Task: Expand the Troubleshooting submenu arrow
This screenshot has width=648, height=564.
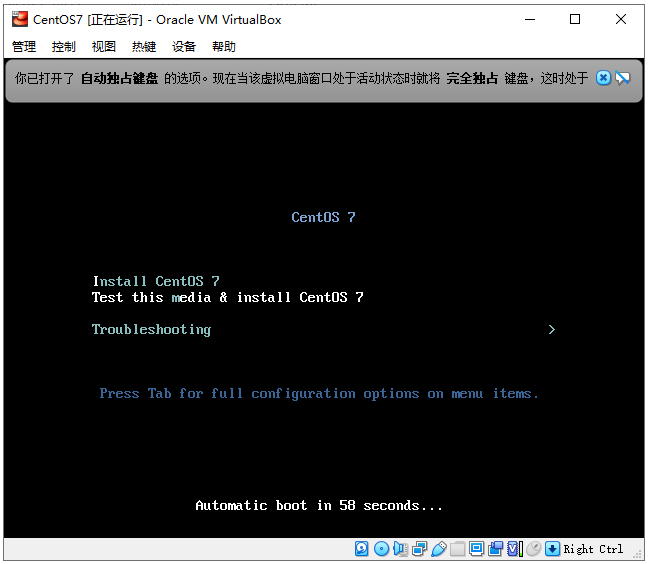Action: (x=551, y=330)
